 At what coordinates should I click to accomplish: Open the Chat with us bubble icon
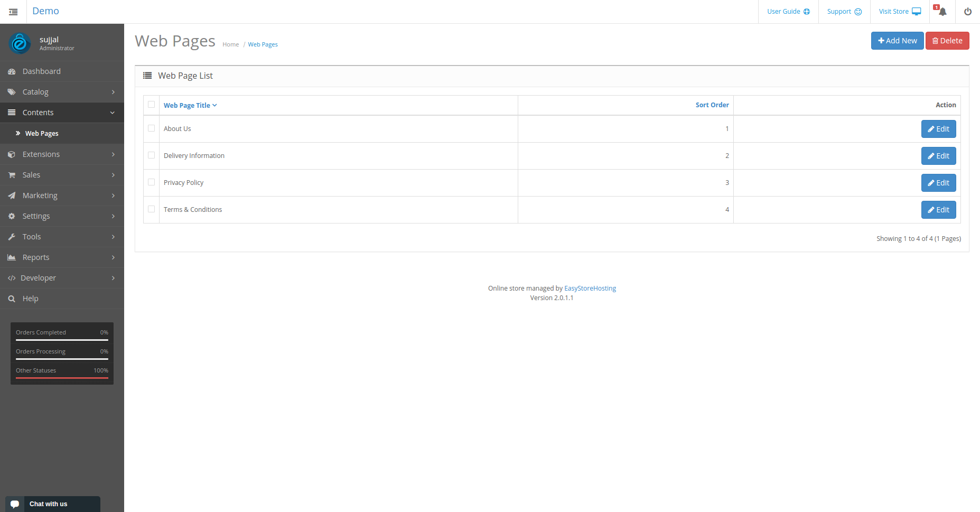[x=15, y=504]
